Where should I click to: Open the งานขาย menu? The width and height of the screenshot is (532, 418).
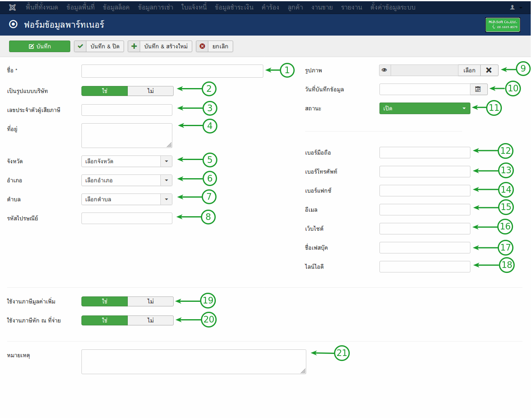[322, 7]
